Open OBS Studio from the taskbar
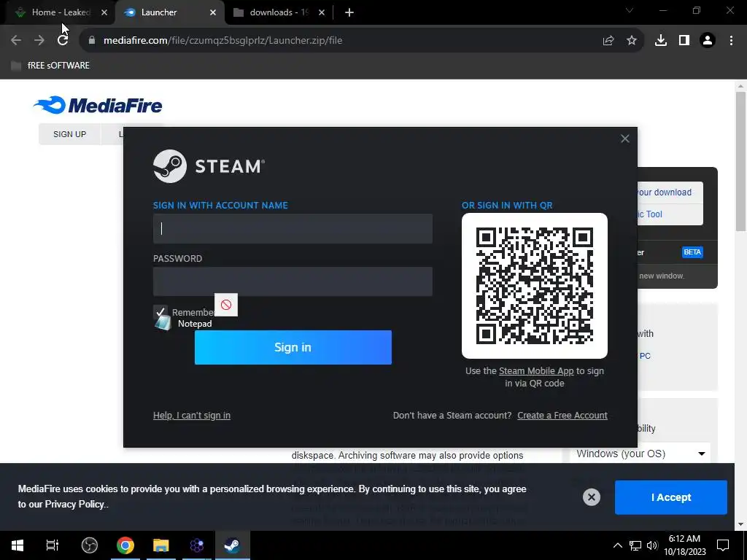Viewport: 747px width, 560px height. pos(89,545)
